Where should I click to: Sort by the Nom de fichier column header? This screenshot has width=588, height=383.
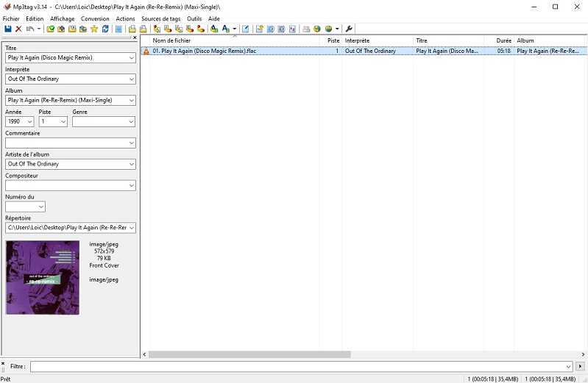coord(171,40)
